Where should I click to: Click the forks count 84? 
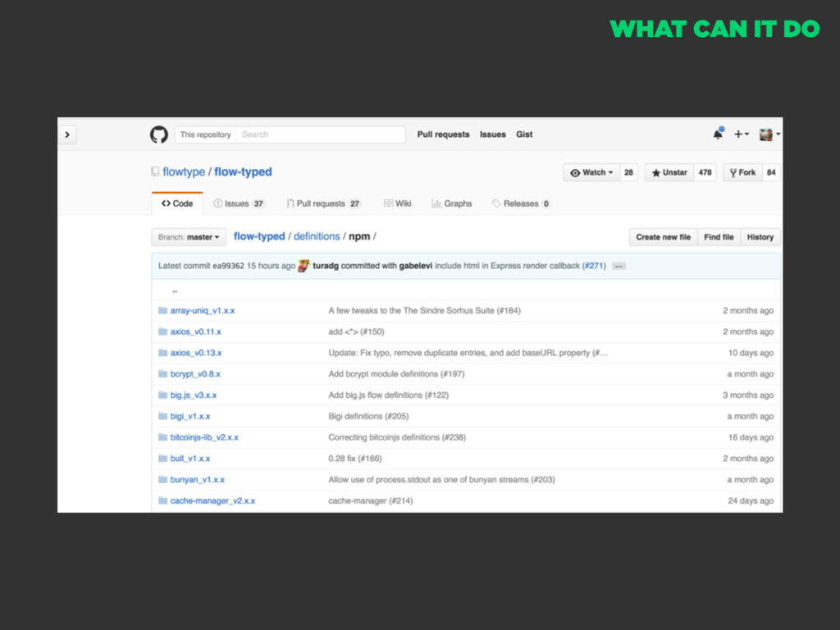[x=771, y=172]
